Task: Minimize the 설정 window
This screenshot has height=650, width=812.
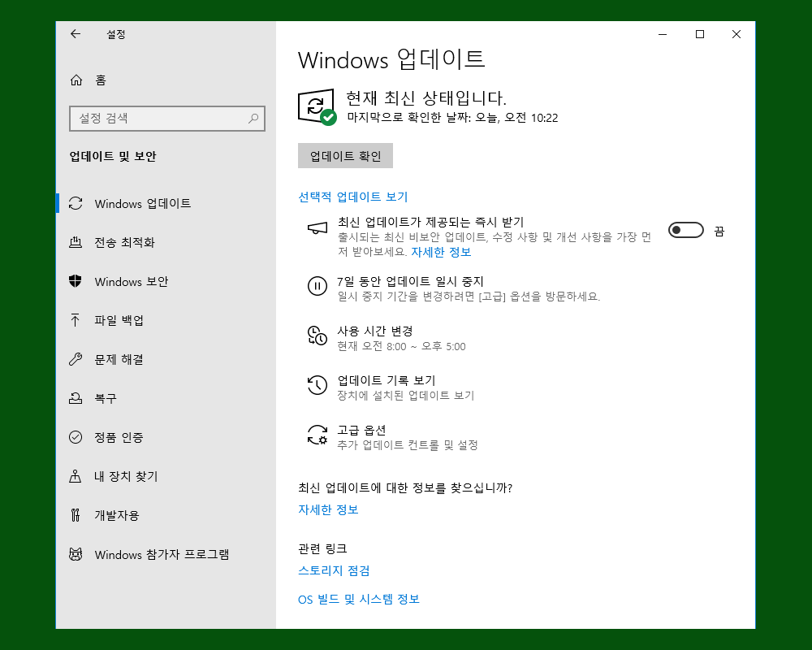Action: click(663, 34)
